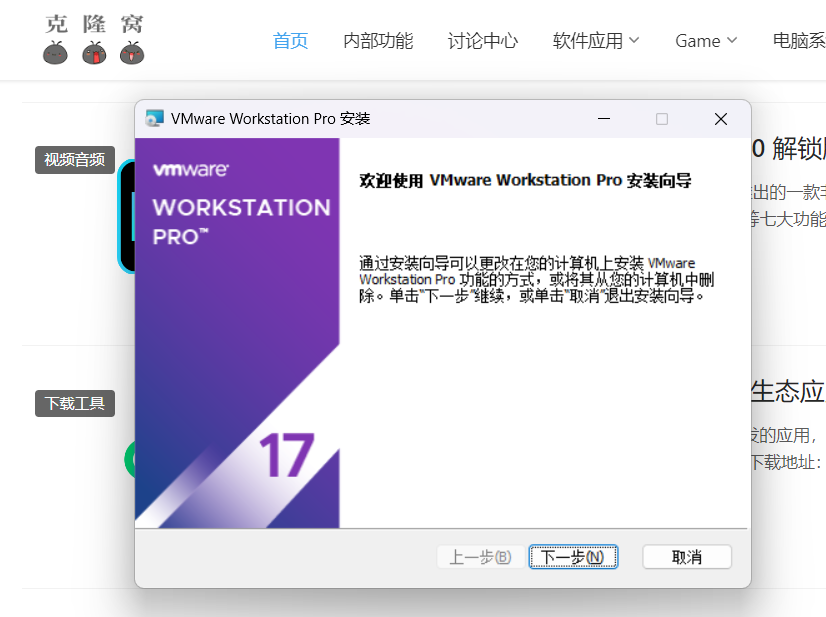Open the 内部功能 menu item on website
826x617 pixels.
click(378, 41)
